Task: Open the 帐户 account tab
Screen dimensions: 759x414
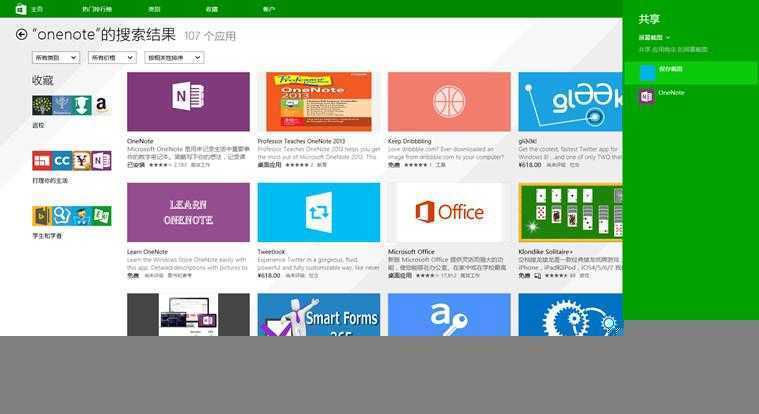Action: (x=269, y=9)
